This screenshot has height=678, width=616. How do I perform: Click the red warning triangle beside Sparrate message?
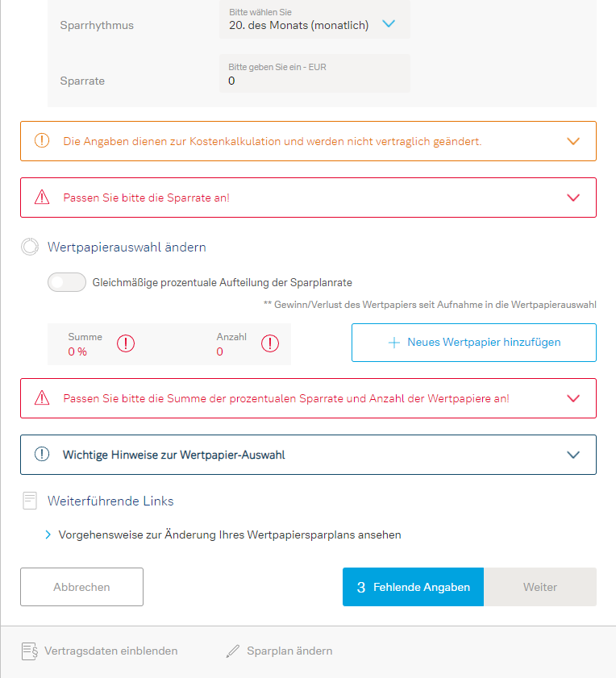click(42, 198)
